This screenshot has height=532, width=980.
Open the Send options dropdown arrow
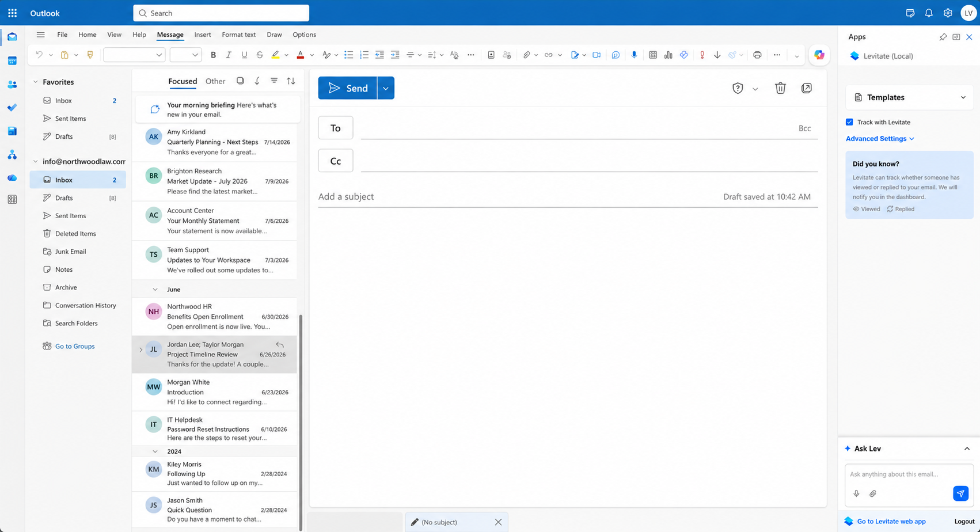point(386,88)
